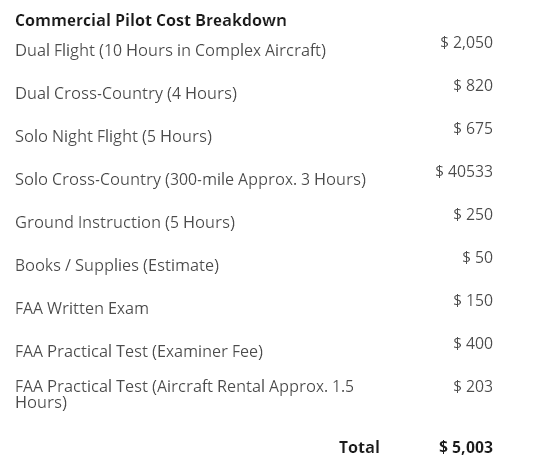Screen dimensions: 538x464
Task: Select Books / Supplies (Estimate) label
Action: click(117, 265)
